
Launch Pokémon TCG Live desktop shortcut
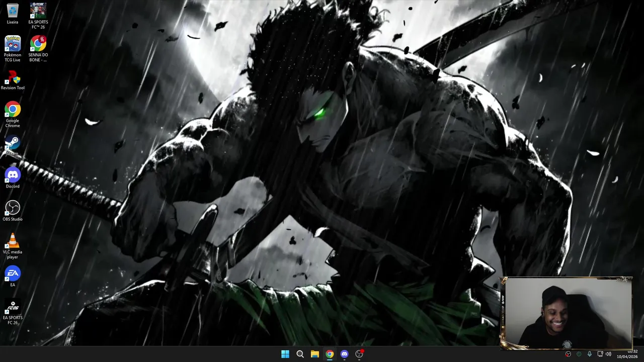coord(13,48)
